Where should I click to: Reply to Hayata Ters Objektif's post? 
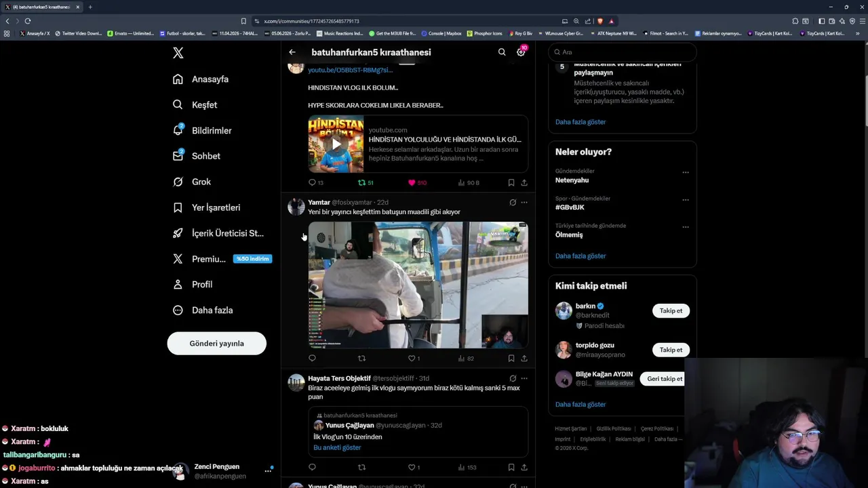tap(312, 467)
